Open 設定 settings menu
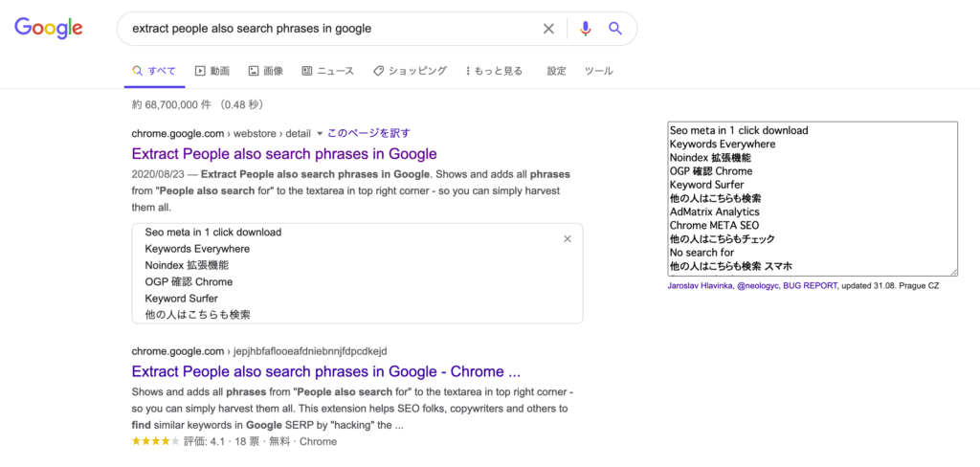Image resolution: width=980 pixels, height=467 pixels. [x=556, y=71]
